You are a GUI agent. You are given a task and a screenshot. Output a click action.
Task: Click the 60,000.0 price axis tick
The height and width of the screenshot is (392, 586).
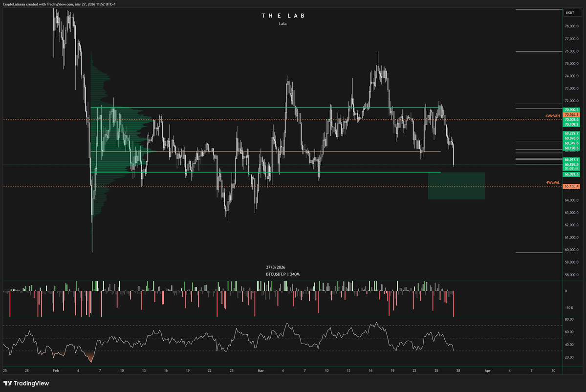pyautogui.click(x=572, y=250)
